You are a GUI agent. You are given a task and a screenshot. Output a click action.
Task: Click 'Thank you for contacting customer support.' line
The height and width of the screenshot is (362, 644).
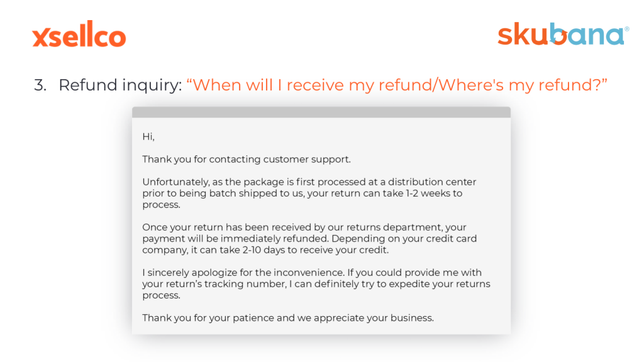pos(247,159)
